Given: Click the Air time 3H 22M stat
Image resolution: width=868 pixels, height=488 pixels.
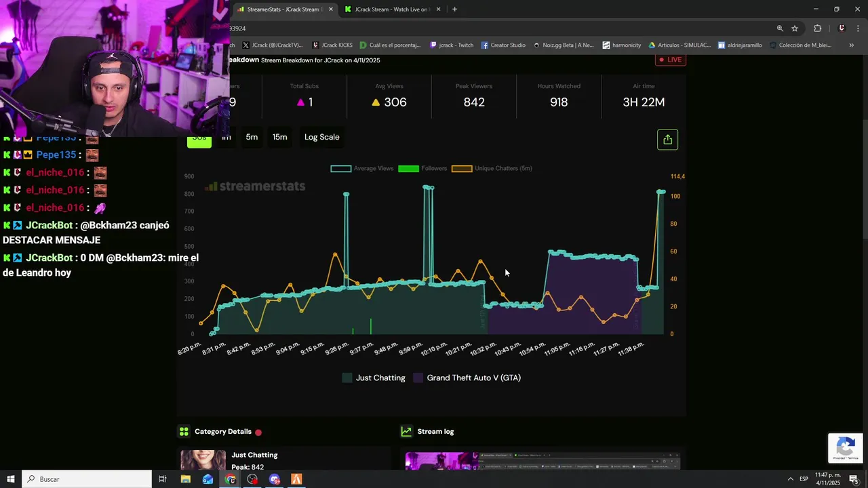Looking at the screenshot, I should 644,96.
